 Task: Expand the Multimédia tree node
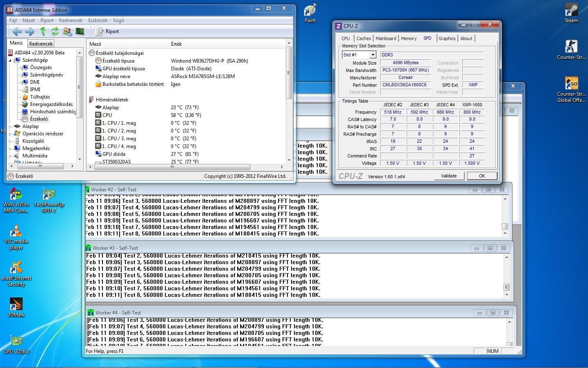tap(11, 156)
